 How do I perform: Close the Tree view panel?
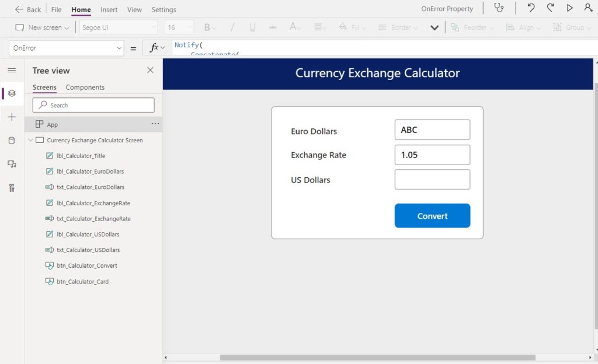(150, 70)
